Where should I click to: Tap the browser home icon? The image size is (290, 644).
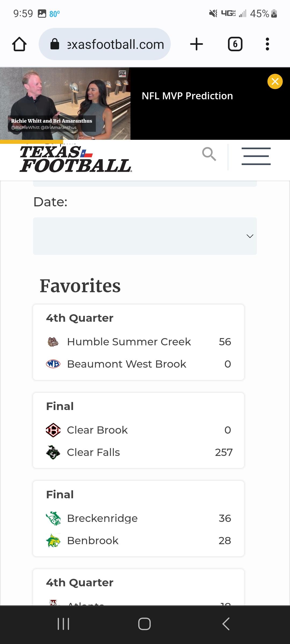click(x=19, y=44)
